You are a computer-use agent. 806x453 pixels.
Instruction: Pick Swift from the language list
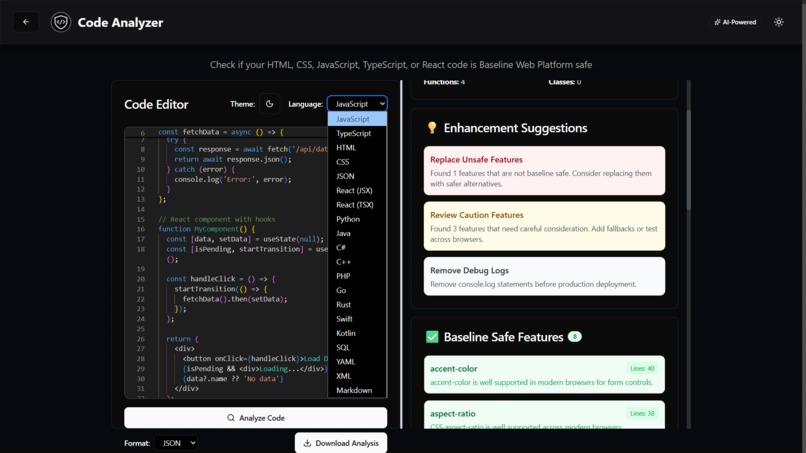point(357,319)
